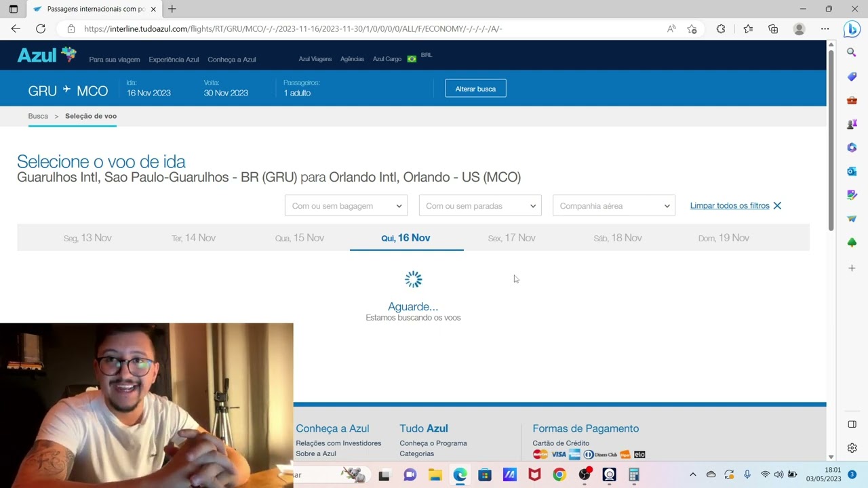Image resolution: width=868 pixels, height=488 pixels.
Task: Click the Azul logo in the header
Action: coord(47,56)
